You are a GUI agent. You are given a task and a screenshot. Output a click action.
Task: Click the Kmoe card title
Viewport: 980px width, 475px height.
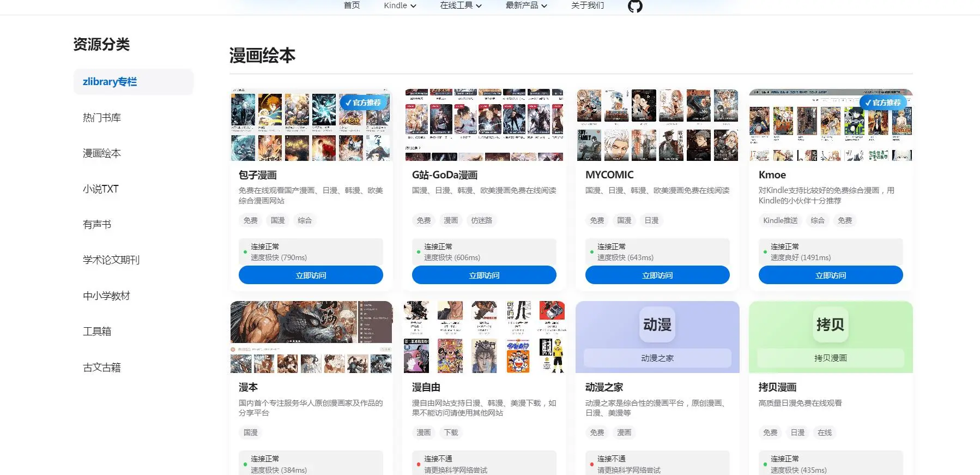pyautogui.click(x=772, y=175)
